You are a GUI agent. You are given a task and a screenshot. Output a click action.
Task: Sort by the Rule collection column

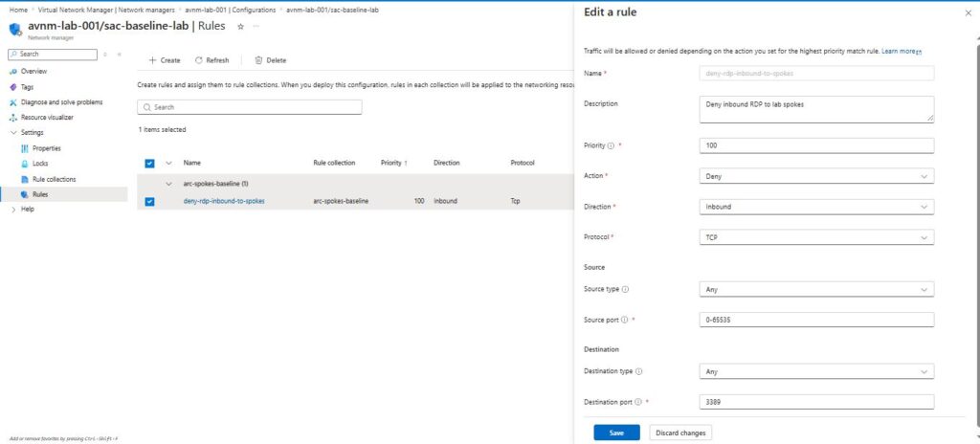pos(334,163)
